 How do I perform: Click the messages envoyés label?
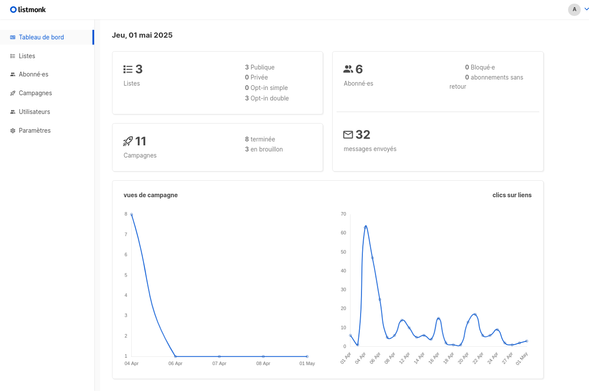point(370,149)
